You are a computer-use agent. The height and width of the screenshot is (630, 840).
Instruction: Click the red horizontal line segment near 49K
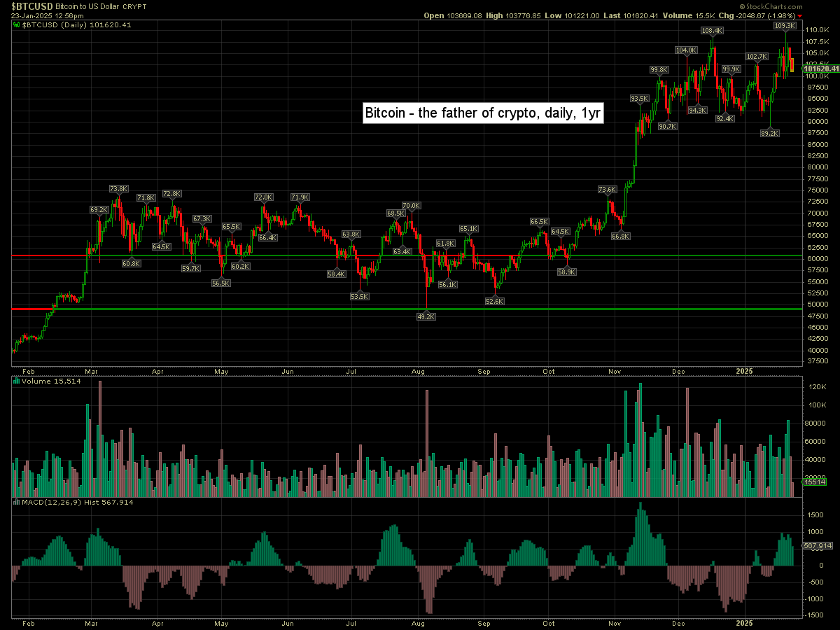[32, 309]
